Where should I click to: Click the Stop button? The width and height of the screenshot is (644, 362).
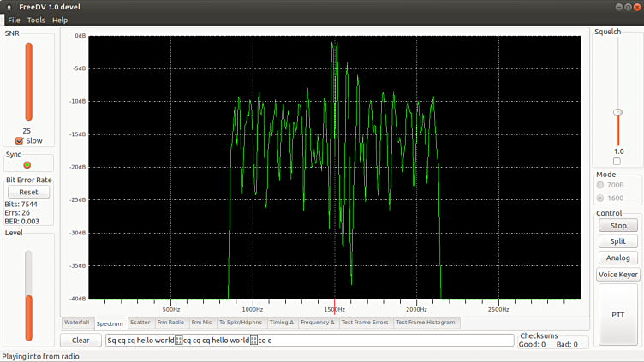click(617, 226)
